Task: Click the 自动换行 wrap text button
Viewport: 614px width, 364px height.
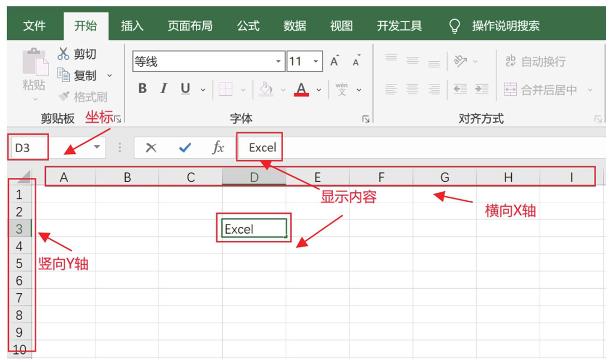Action: (535, 61)
